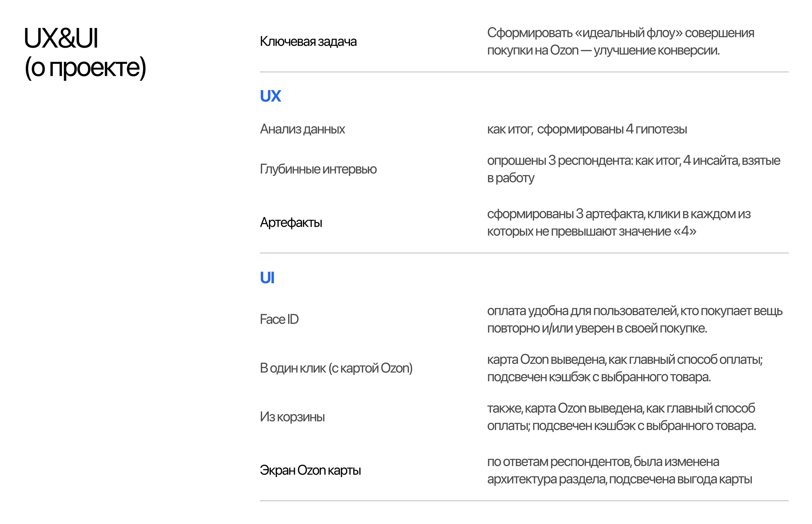Screen dimensions: 812x524
Task: Click the "оплата удобна для пользователей" description
Action: point(635,320)
